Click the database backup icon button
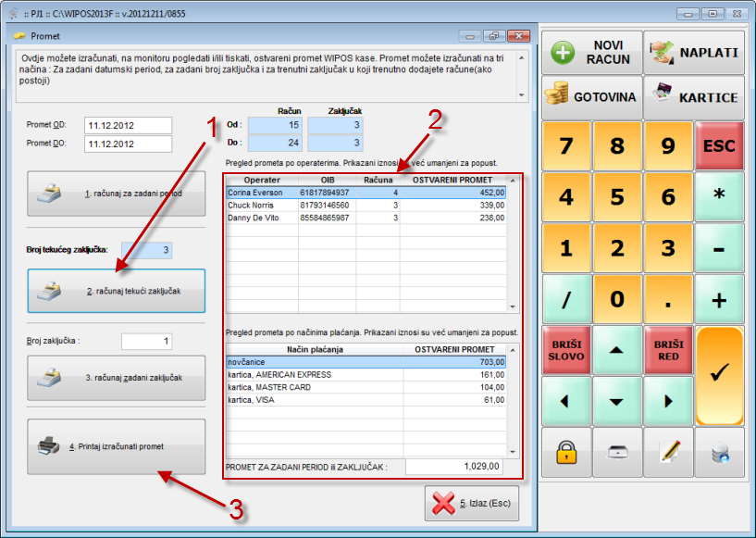Image resolution: width=756 pixels, height=538 pixels. pyautogui.click(x=719, y=453)
